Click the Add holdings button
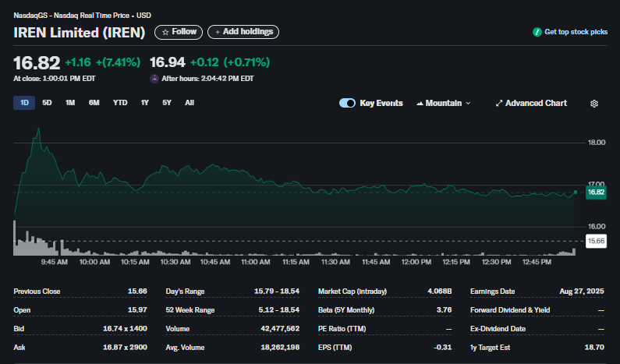The width and height of the screenshot is (620, 364). click(243, 32)
